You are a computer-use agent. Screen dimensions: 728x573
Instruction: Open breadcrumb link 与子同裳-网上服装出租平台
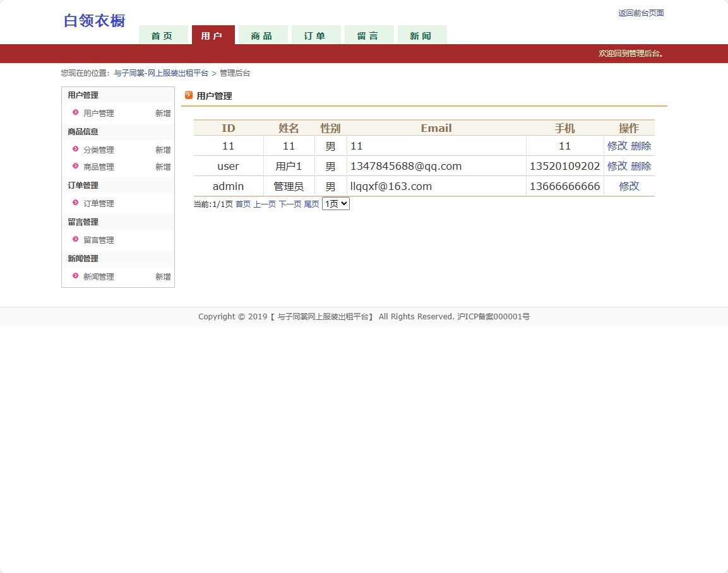[x=160, y=73]
